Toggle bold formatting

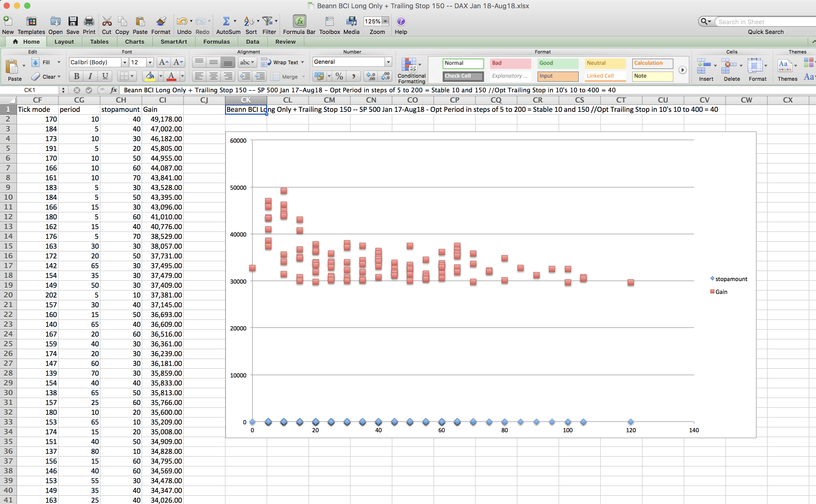pyautogui.click(x=76, y=76)
